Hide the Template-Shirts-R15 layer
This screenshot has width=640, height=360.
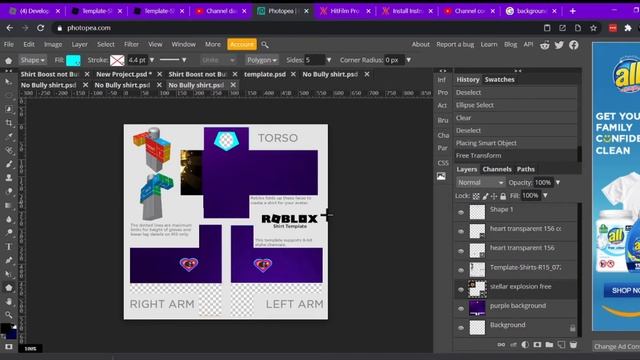point(461,270)
